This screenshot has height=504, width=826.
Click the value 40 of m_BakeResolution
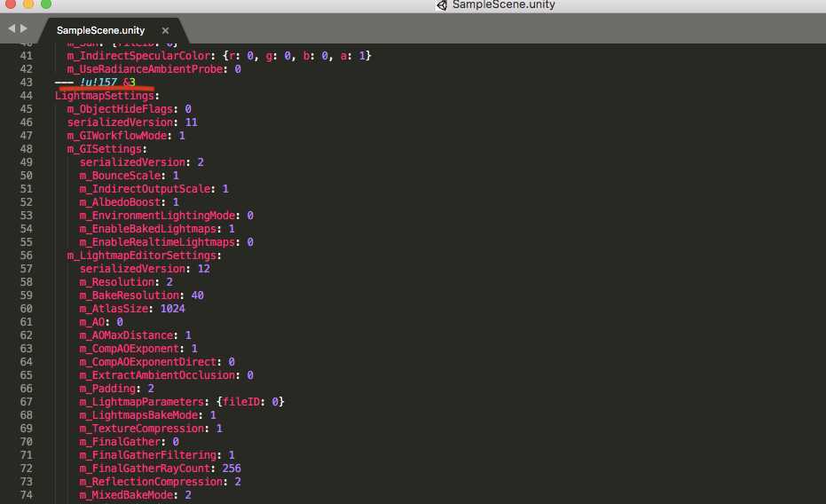pos(198,295)
